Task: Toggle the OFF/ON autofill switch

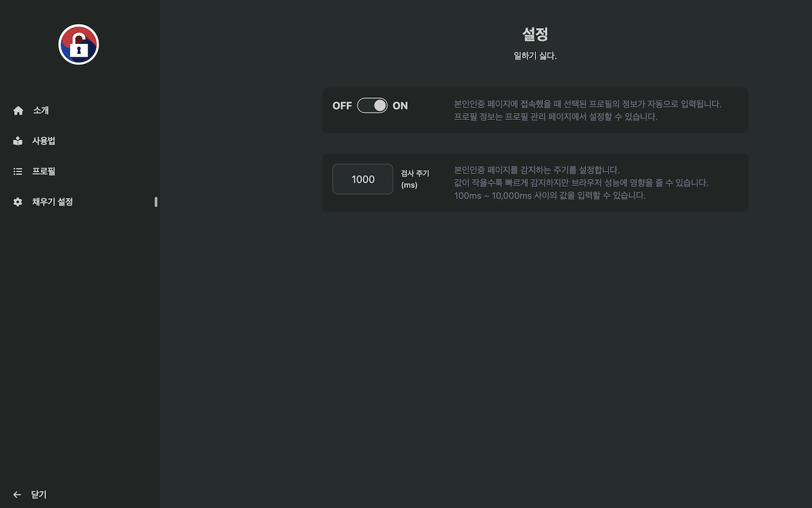Action: pos(372,105)
